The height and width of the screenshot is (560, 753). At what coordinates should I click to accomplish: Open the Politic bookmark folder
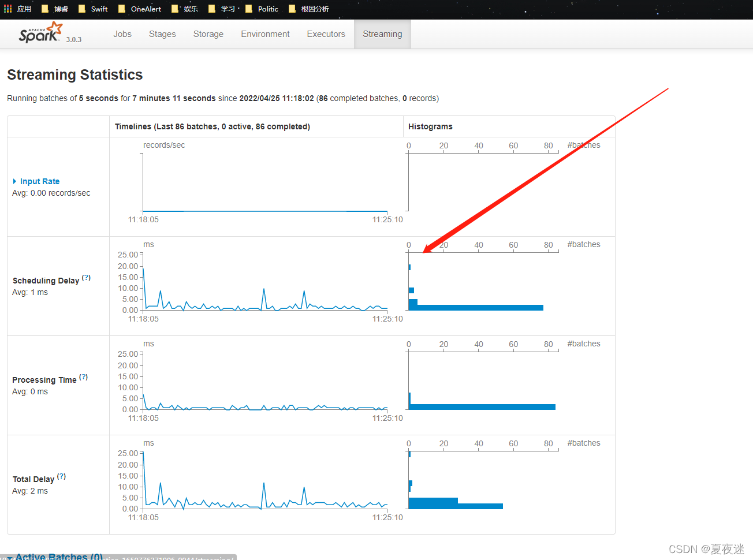pyautogui.click(x=262, y=9)
